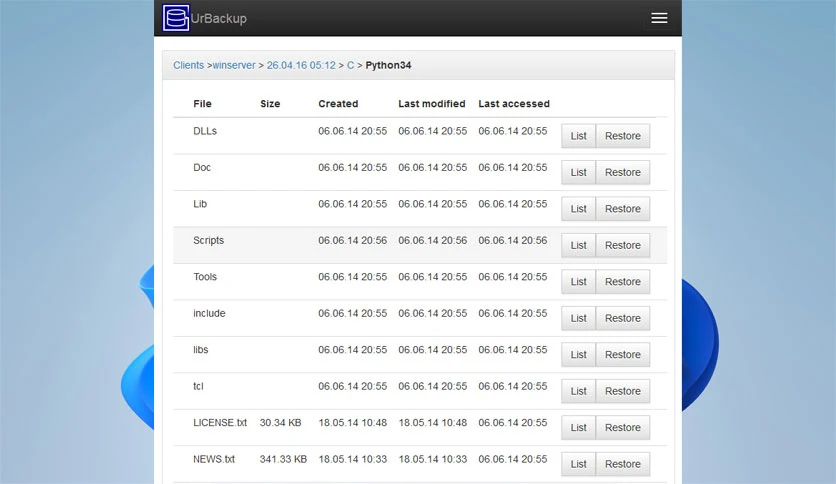
Task: Click LICENSE.txt created date 18.05.14 10:48
Action: pyautogui.click(x=352, y=423)
